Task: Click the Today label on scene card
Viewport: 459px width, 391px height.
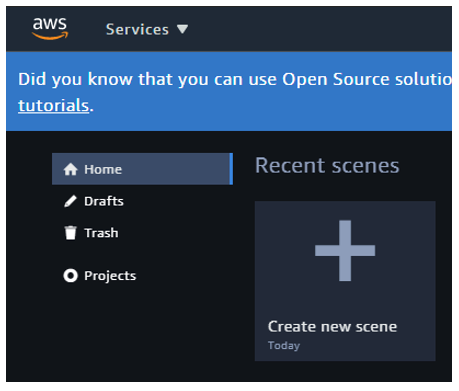Action: coord(284,346)
